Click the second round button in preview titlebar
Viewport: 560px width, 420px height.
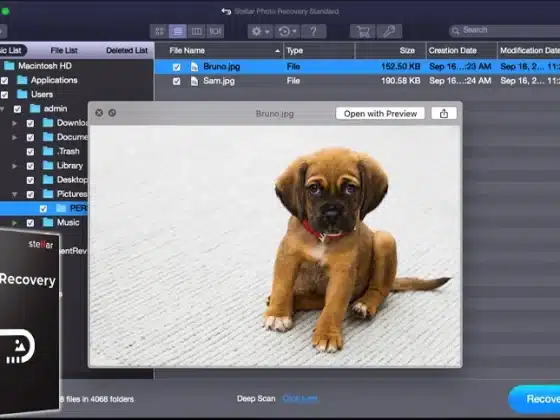[112, 113]
